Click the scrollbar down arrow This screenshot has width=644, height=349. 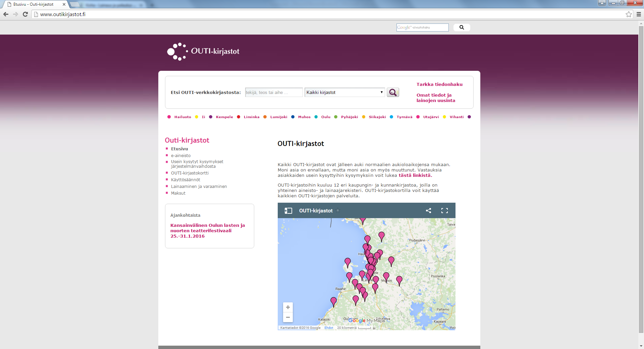[x=641, y=346]
